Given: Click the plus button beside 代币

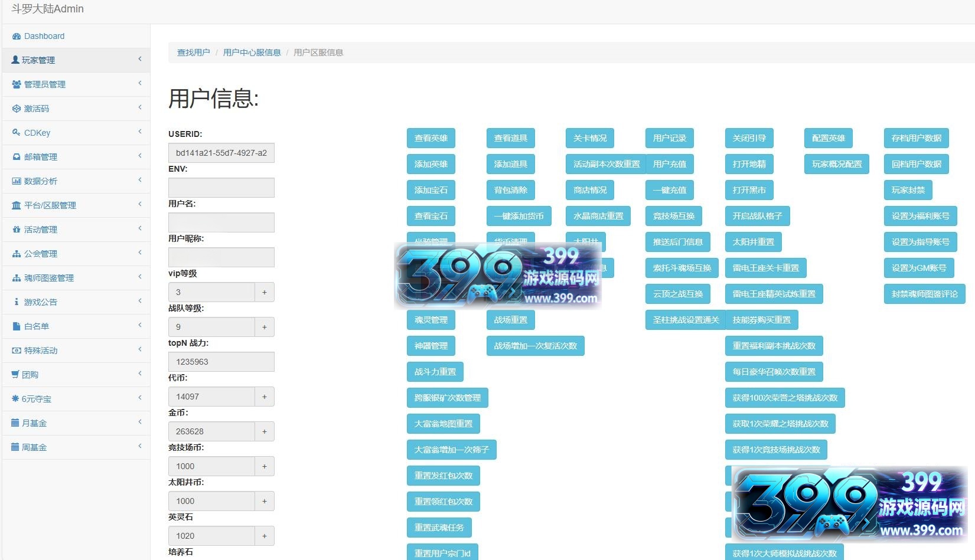Looking at the screenshot, I should coord(265,397).
